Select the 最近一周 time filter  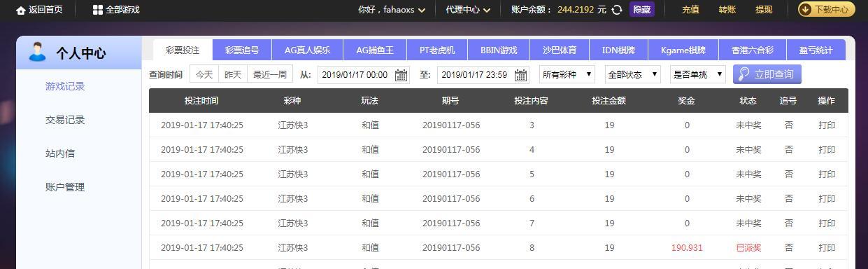point(269,74)
